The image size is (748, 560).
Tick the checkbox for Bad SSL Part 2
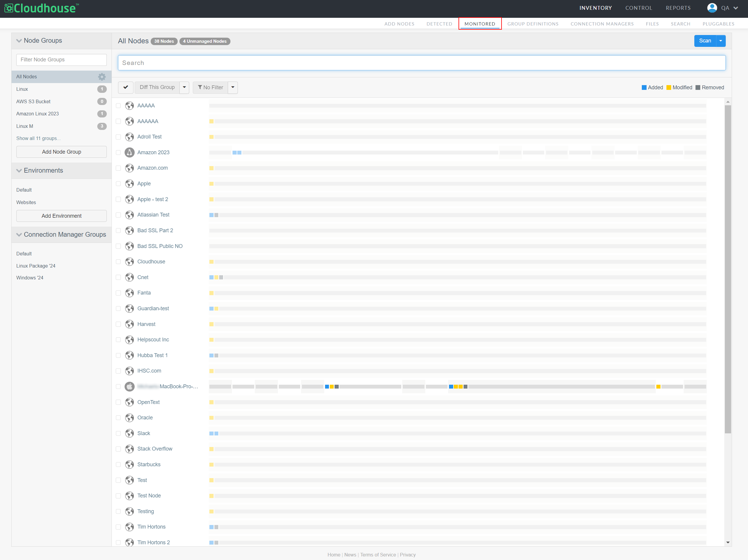(x=118, y=231)
